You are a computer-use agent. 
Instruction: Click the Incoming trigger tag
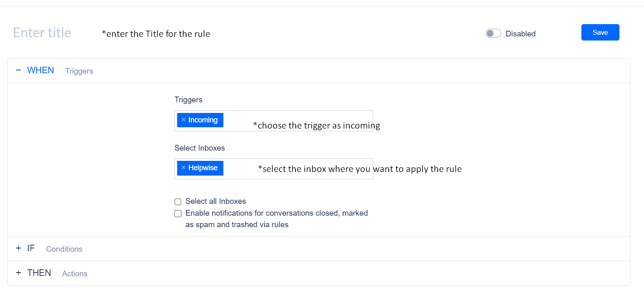pos(200,120)
